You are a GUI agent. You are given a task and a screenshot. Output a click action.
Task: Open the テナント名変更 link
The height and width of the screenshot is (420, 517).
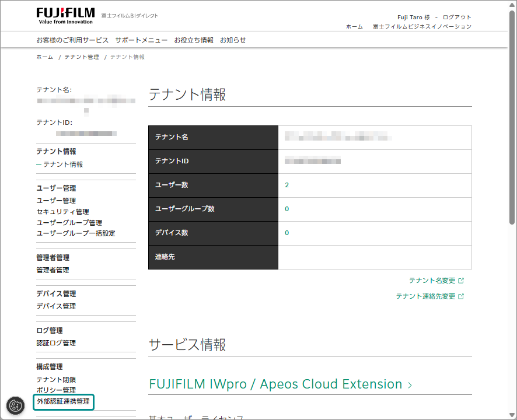point(432,281)
